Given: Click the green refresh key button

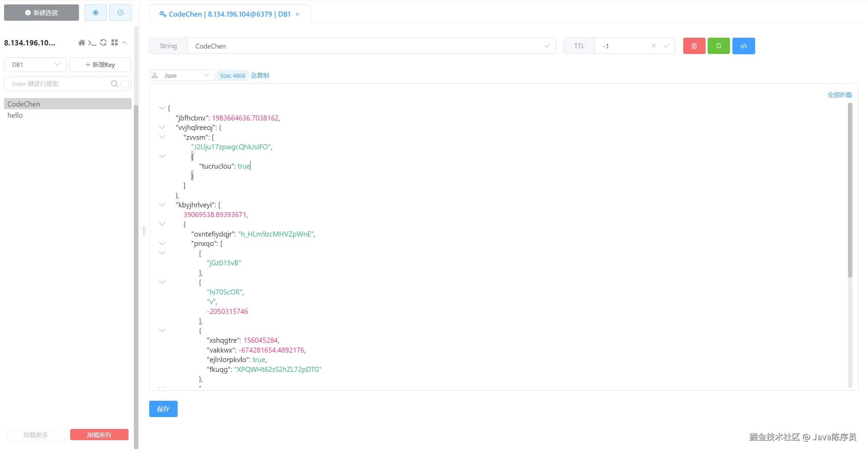Looking at the screenshot, I should 718,46.
